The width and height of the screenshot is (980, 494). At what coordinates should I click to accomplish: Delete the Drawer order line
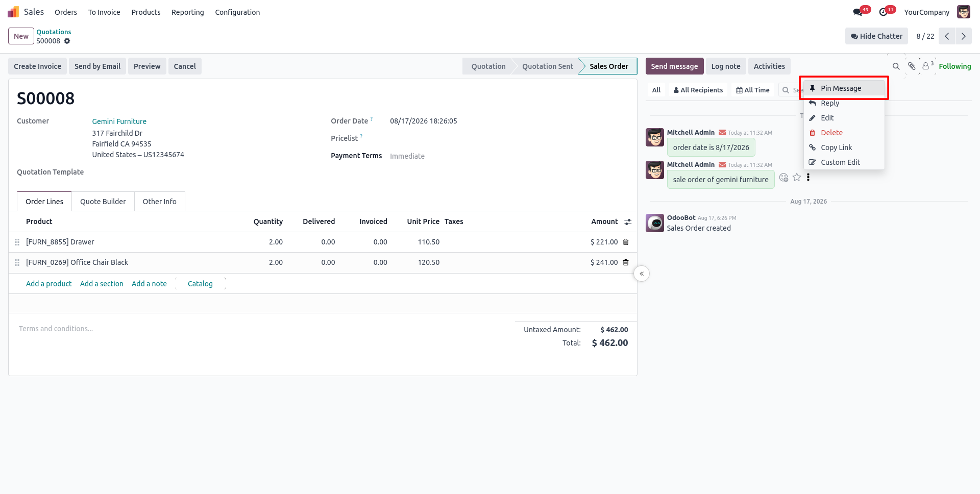click(626, 242)
